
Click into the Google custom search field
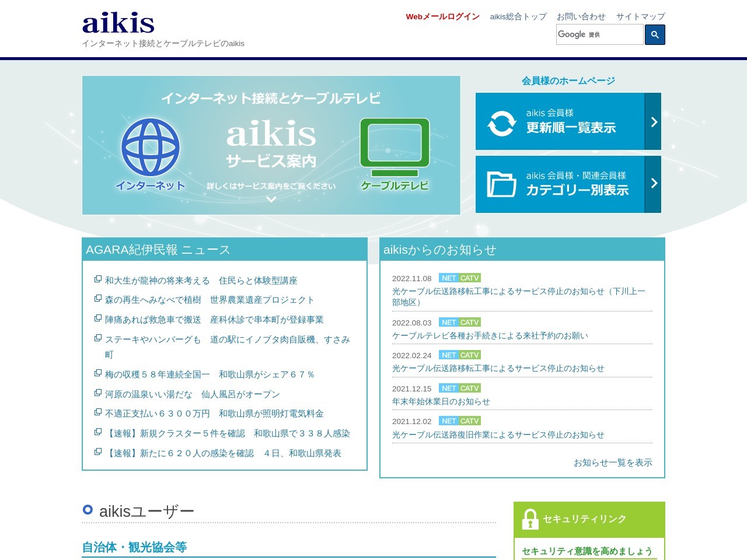point(600,35)
